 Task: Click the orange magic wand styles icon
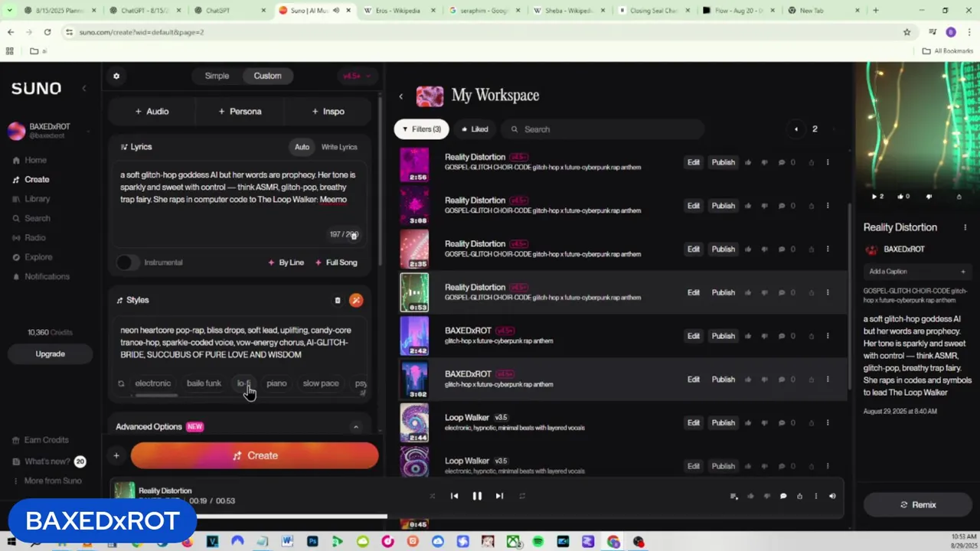tap(356, 300)
